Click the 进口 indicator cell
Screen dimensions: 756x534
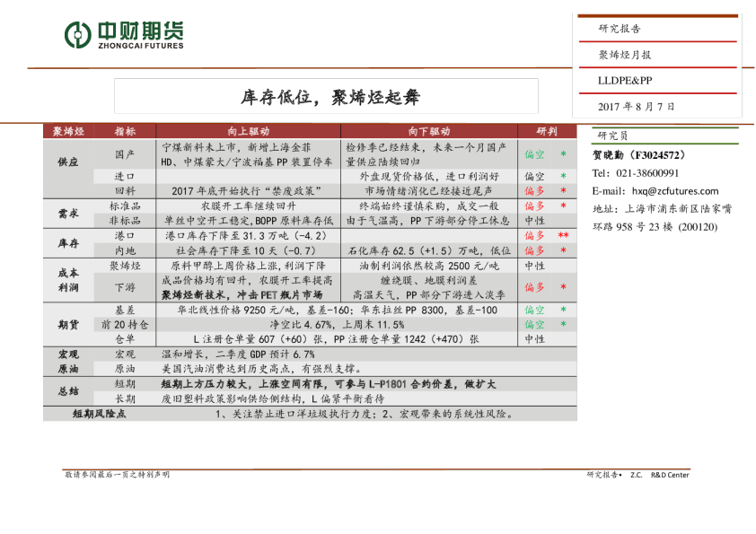tap(125, 177)
